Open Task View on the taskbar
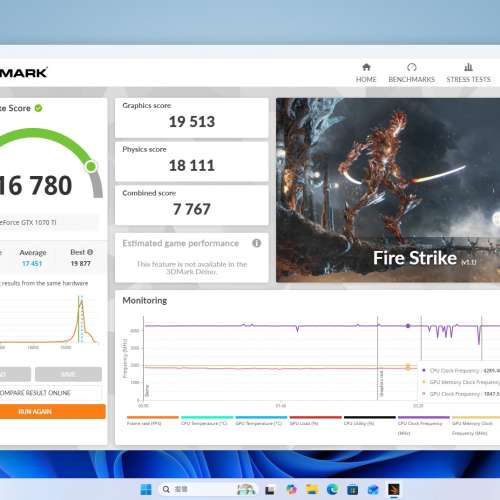The height and width of the screenshot is (500, 500). (x=270, y=490)
